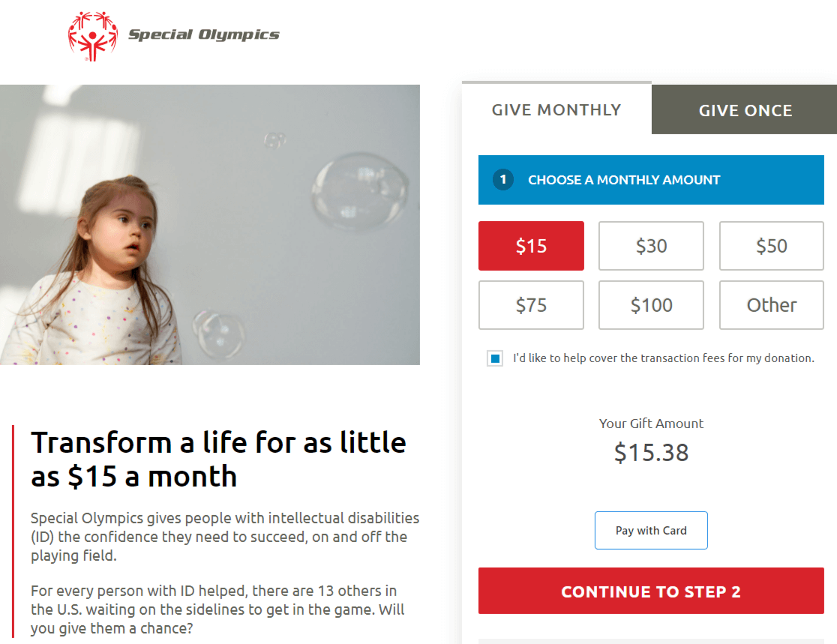Select the $15 monthly amount
This screenshot has width=837, height=644.
(531, 246)
